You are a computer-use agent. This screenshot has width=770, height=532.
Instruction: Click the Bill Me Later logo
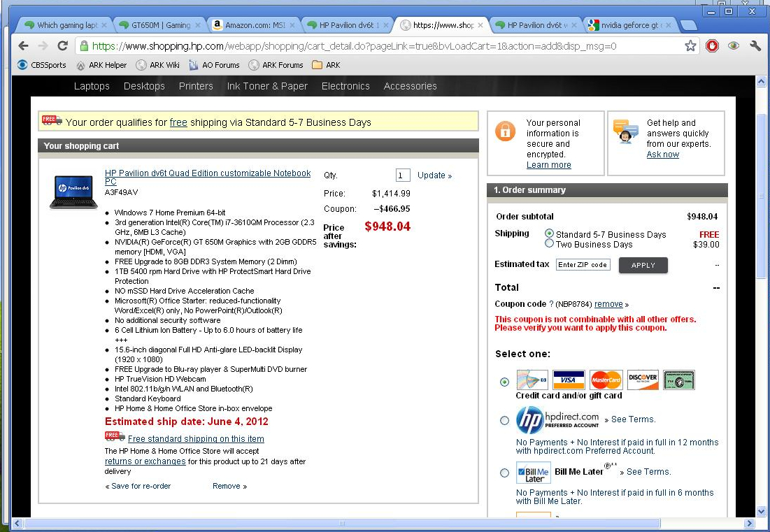pyautogui.click(x=534, y=473)
